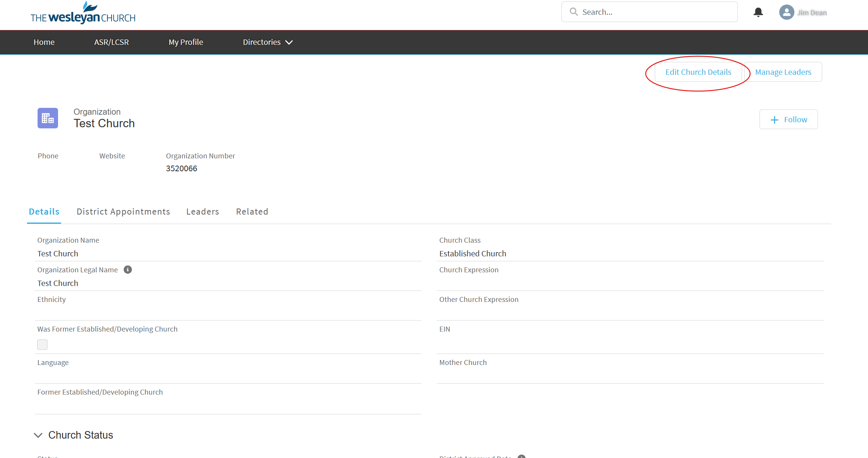Click the notification bell icon

758,12
